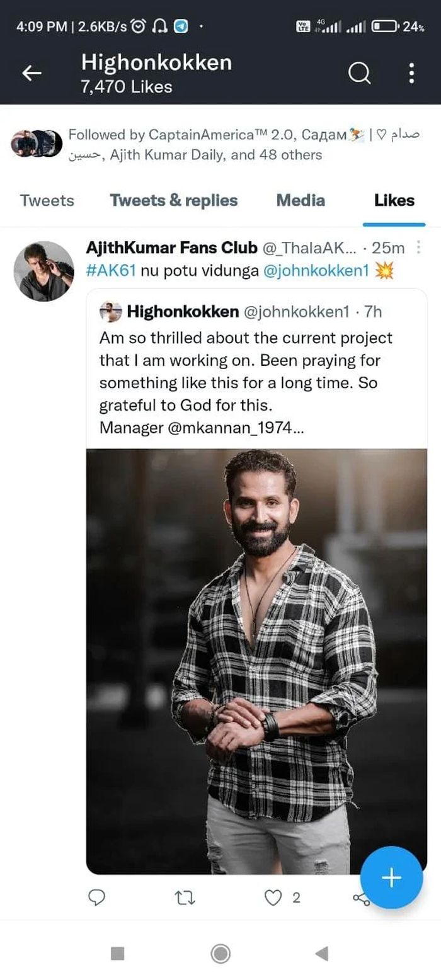
Task: Toggle the heart like button
Action: point(272,897)
